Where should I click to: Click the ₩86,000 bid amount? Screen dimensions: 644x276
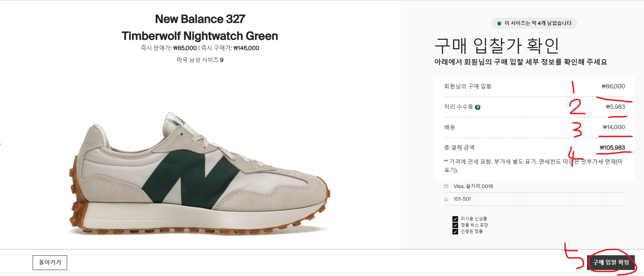613,86
